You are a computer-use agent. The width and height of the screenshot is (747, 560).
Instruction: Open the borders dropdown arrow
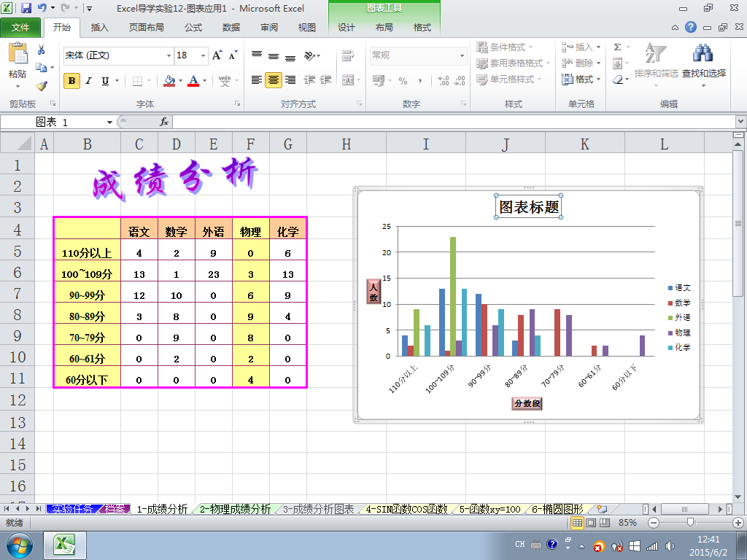[149, 81]
